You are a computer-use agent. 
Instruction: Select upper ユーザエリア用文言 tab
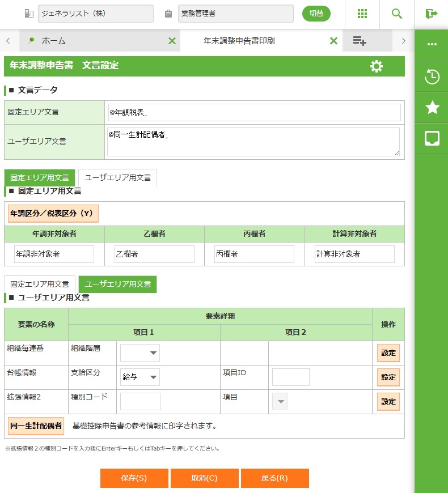pos(117,177)
